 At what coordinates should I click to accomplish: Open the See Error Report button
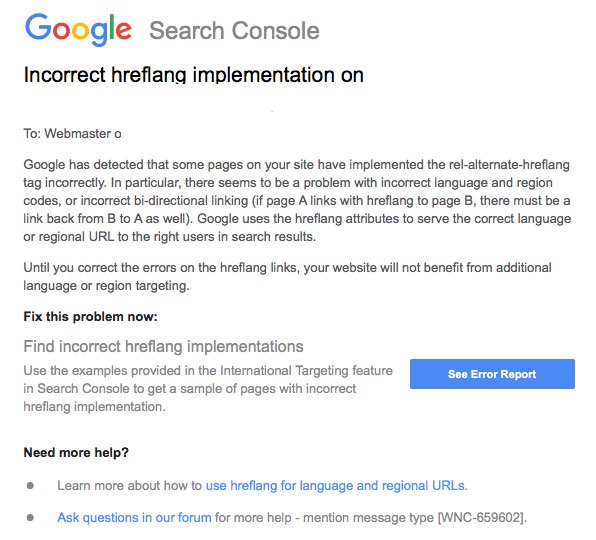coord(492,374)
